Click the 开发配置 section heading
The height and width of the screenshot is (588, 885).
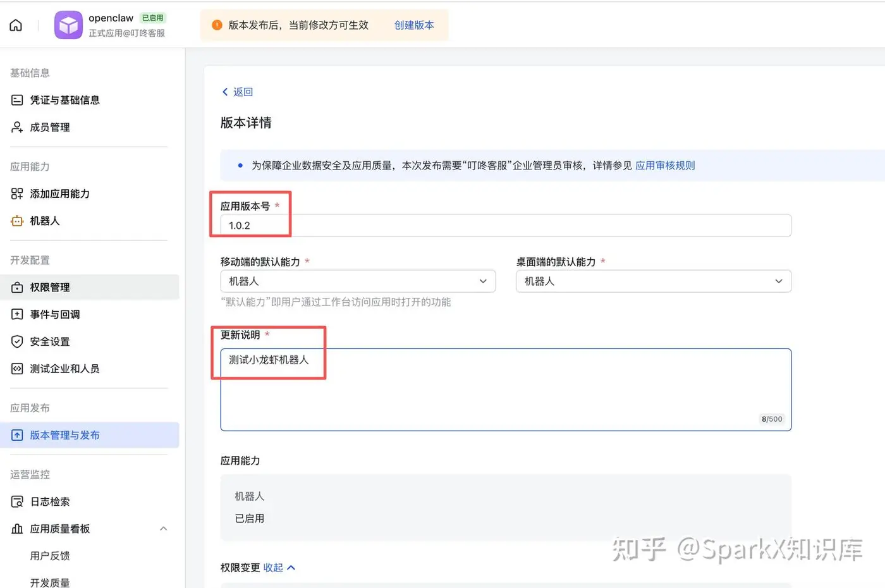(x=30, y=260)
